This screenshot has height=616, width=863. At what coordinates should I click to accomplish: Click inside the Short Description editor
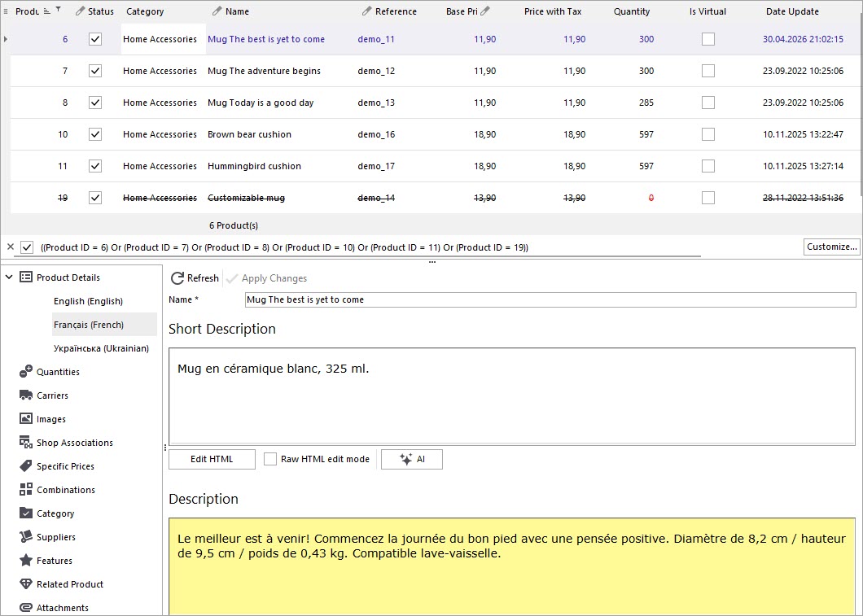(512, 396)
